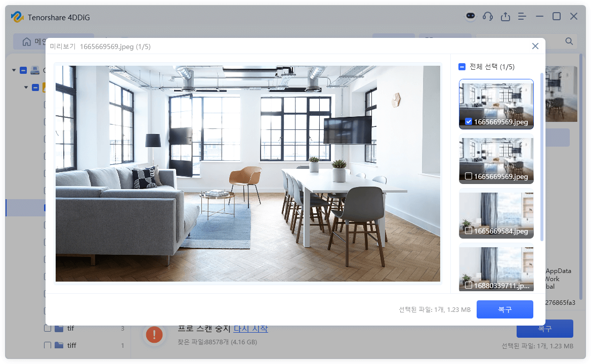Open the chatbot assistant icon in title bar
591x364 pixels.
(471, 16)
